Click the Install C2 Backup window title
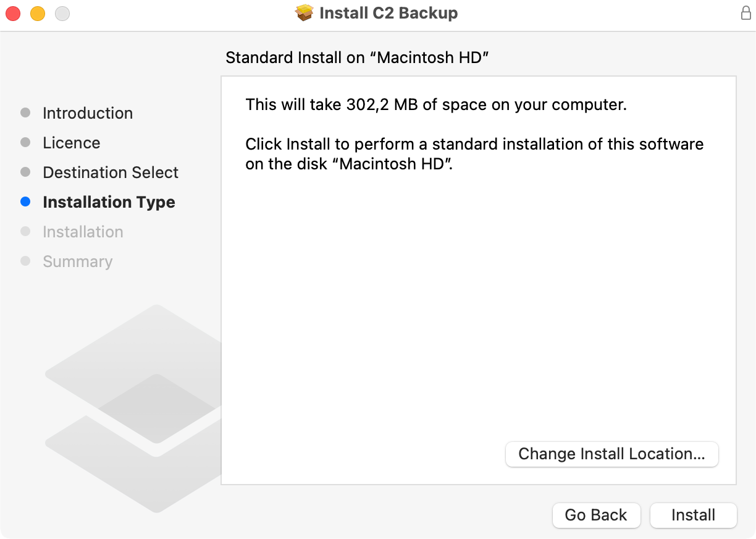 [388, 13]
